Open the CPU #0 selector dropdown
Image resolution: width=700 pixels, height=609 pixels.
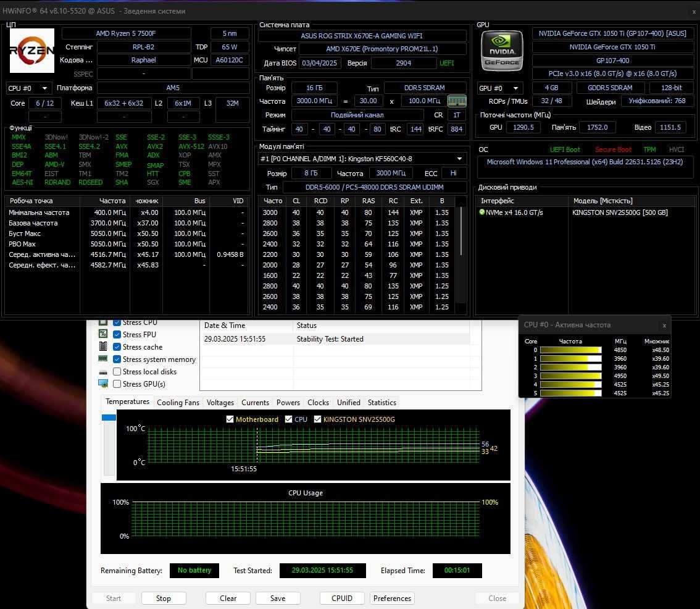tap(29, 88)
